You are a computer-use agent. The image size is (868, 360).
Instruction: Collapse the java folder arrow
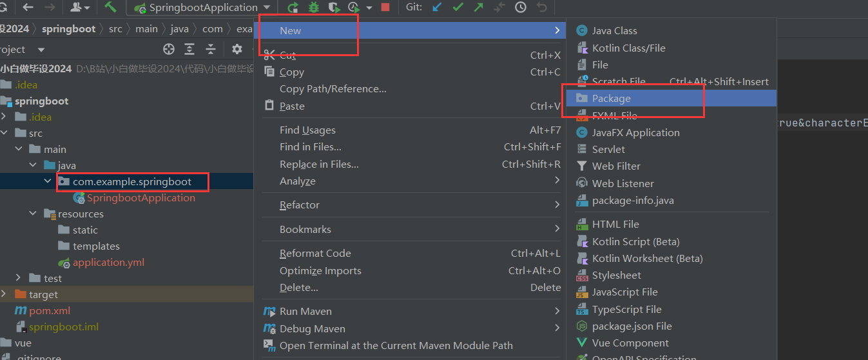[34, 165]
